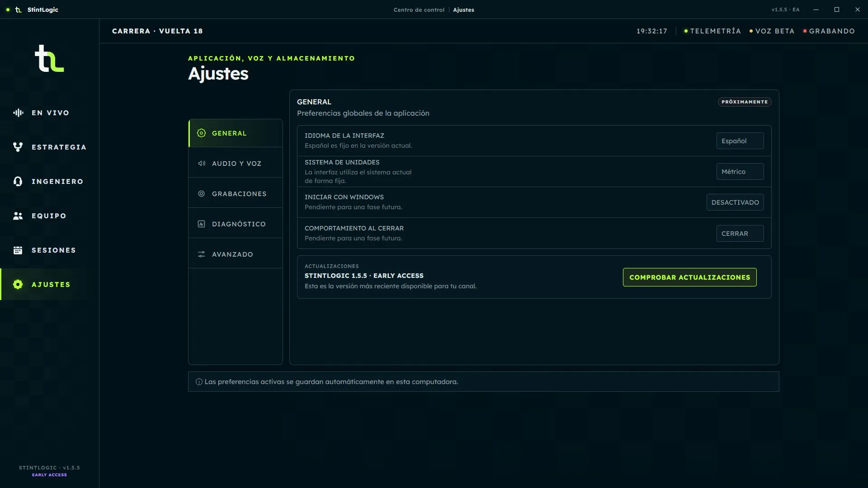Click the EARLY ACCESS label at sidebar bottom

pos(49,475)
